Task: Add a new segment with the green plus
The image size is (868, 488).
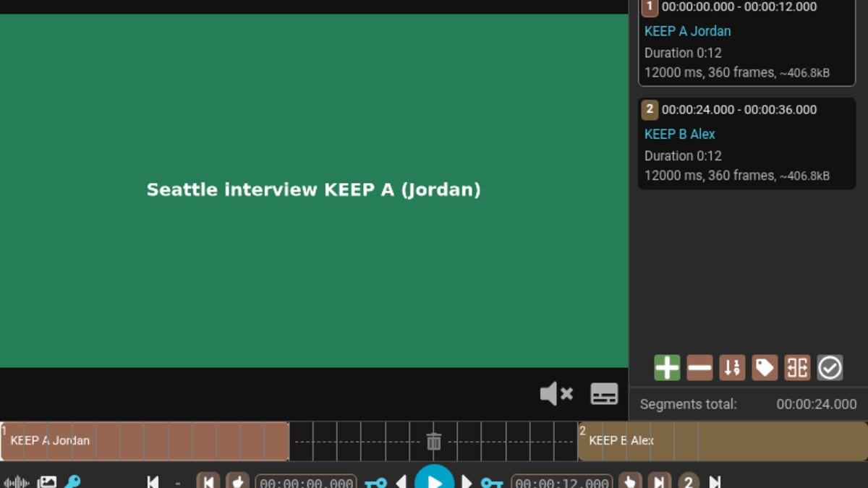Action: tap(667, 368)
